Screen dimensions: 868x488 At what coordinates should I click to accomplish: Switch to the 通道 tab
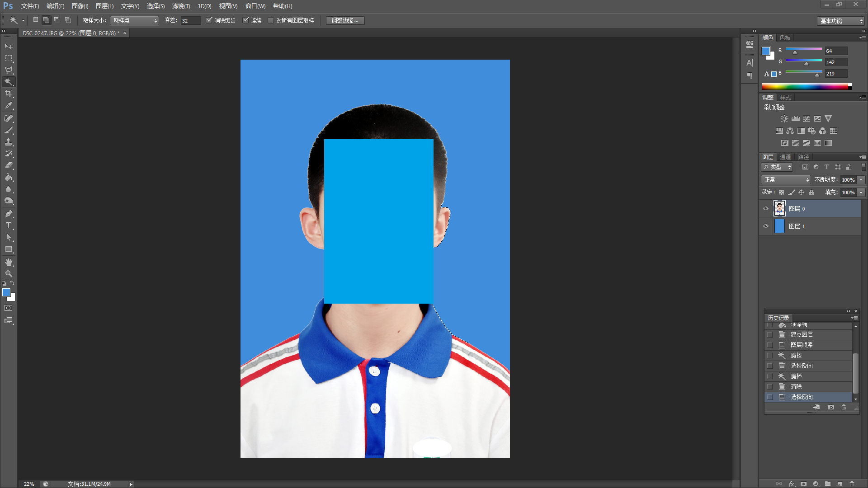click(785, 157)
